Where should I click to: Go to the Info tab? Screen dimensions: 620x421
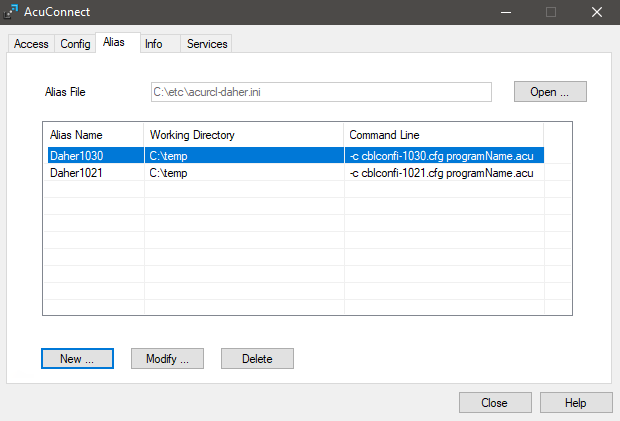tap(154, 44)
